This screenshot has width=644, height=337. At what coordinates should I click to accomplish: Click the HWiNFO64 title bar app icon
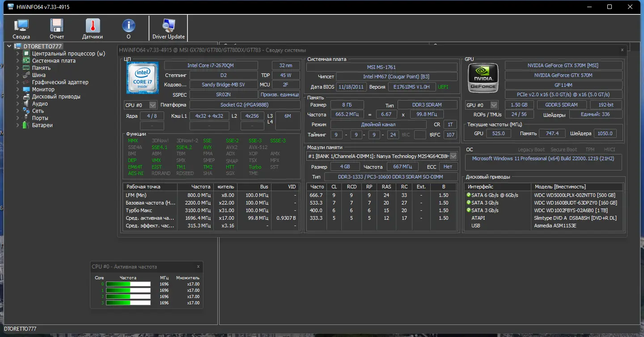(10, 7)
